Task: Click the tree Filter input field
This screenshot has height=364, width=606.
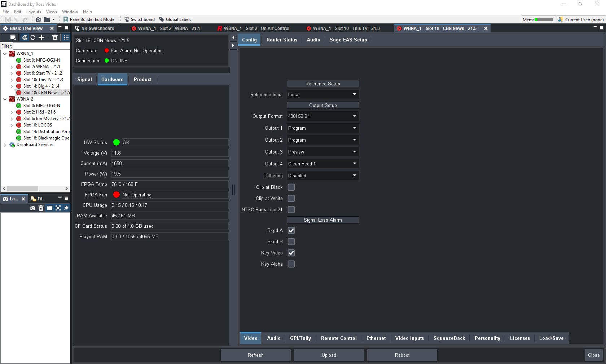Action: (41, 46)
